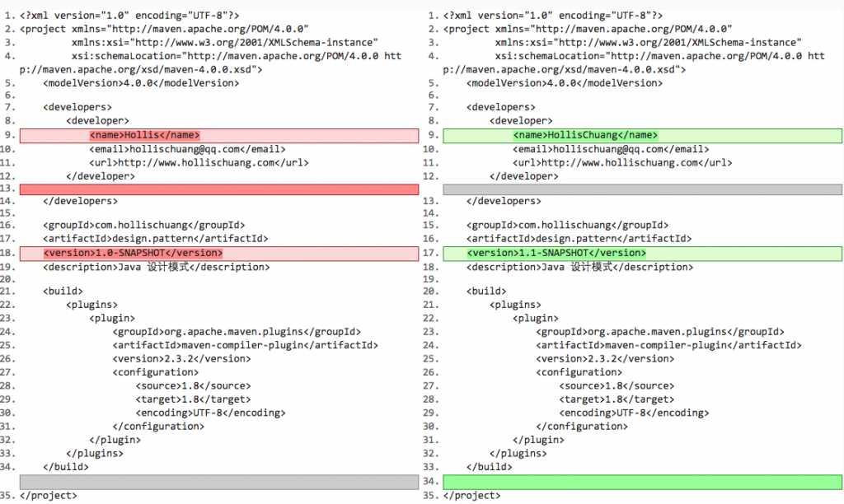844x504 pixels.
Task: Click line 15 <groupId>com.hollischuang</groupId>
Action: 567,226
